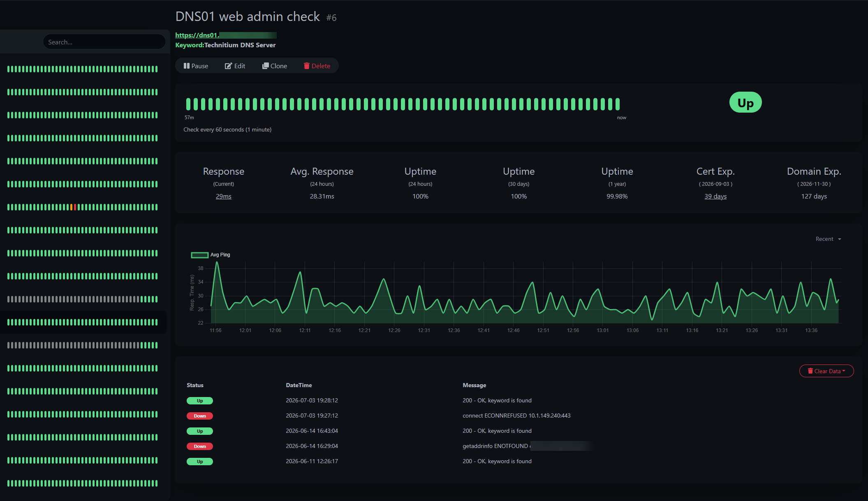This screenshot has width=868, height=501.
Task: Click the Cert Exp. 2026-09-03 date label
Action: point(715,184)
